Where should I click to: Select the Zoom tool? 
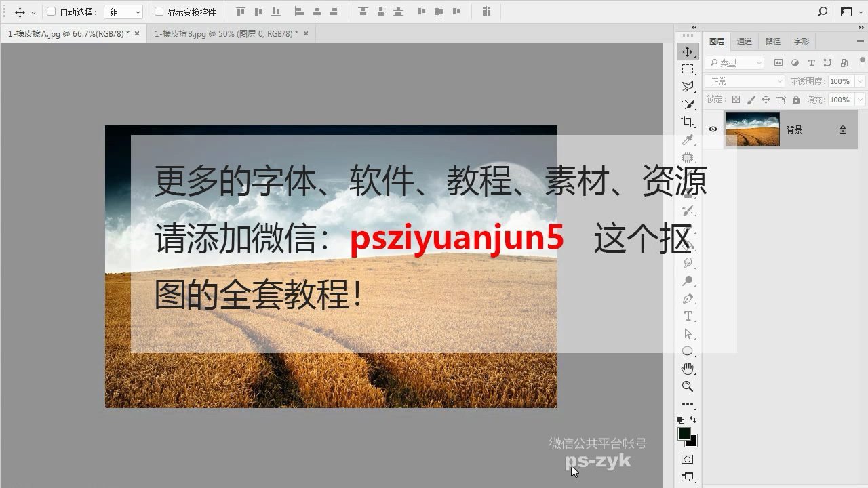click(688, 387)
